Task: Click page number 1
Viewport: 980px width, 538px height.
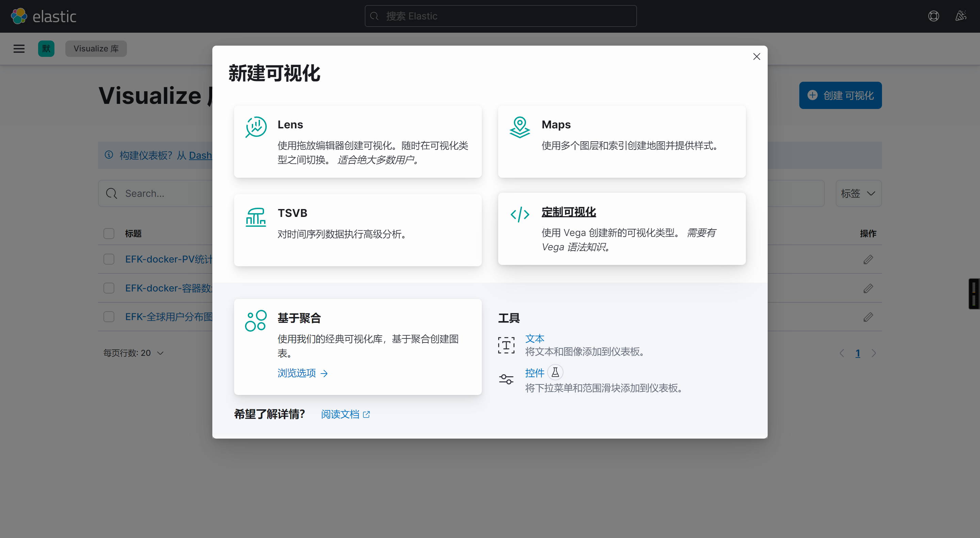Action: pos(857,353)
